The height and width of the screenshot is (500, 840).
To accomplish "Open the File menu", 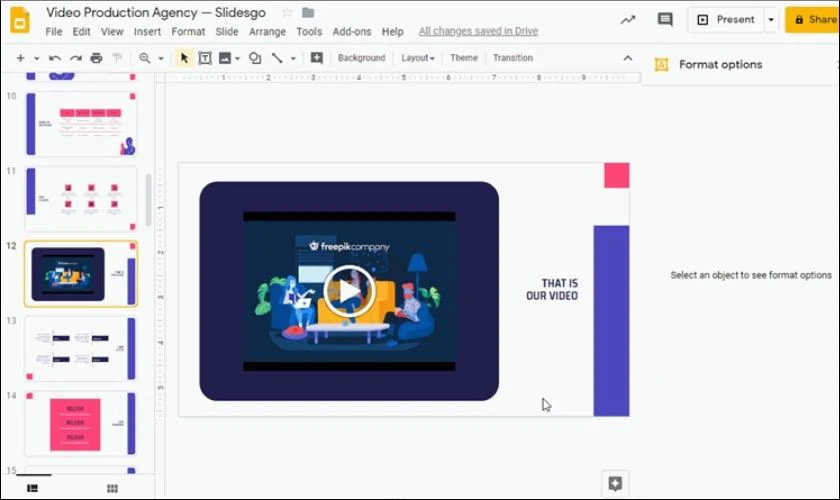I will point(54,32).
